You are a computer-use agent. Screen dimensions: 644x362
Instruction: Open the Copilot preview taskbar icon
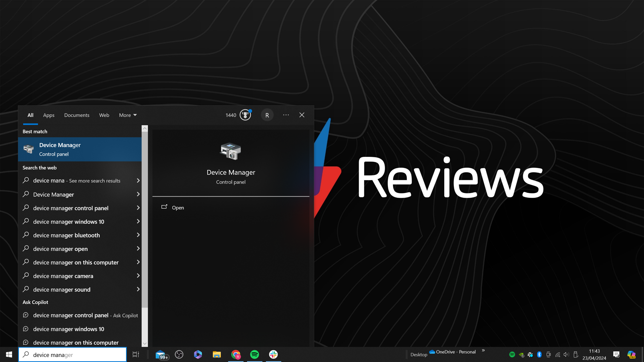coord(631,354)
